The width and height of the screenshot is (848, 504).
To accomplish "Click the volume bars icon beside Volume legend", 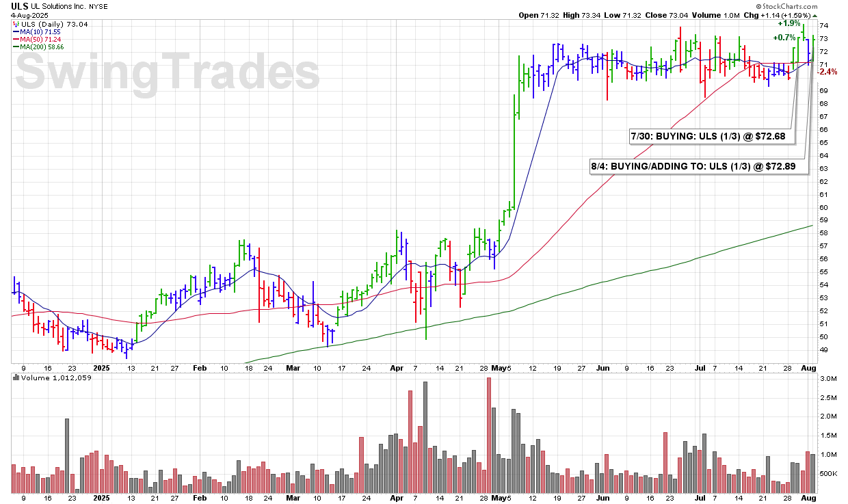I will (x=16, y=377).
